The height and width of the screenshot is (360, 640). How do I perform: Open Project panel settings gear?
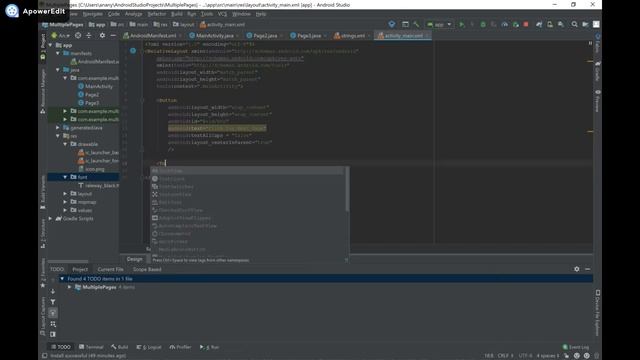tap(102, 36)
